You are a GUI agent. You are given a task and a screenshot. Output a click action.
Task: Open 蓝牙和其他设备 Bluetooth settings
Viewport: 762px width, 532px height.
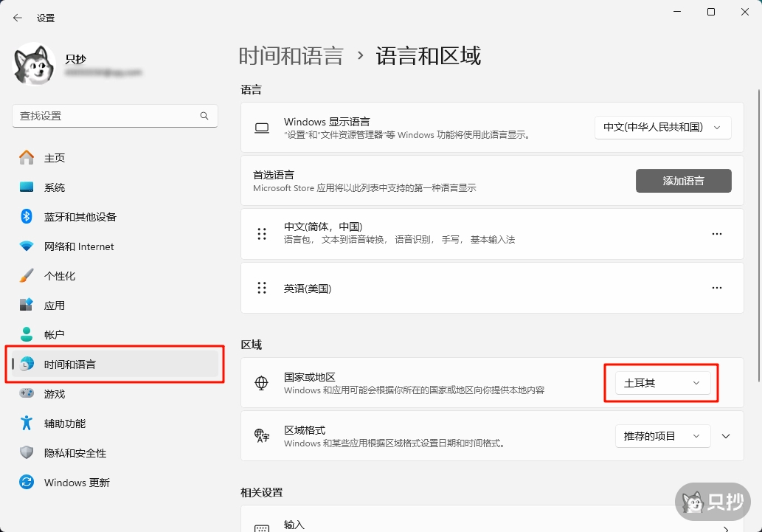click(x=80, y=217)
